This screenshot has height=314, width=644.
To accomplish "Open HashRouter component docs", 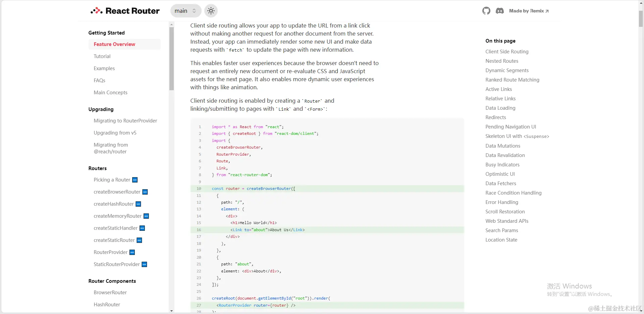I will 107,305.
